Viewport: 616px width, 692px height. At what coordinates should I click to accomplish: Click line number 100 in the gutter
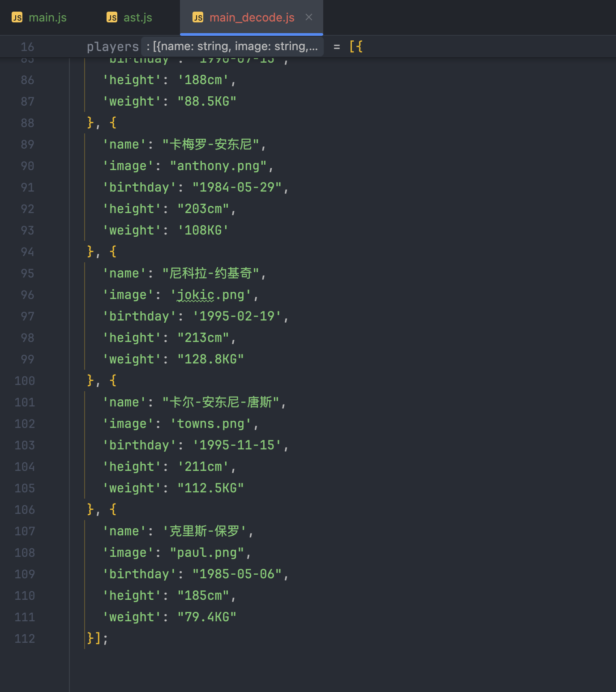pos(25,381)
